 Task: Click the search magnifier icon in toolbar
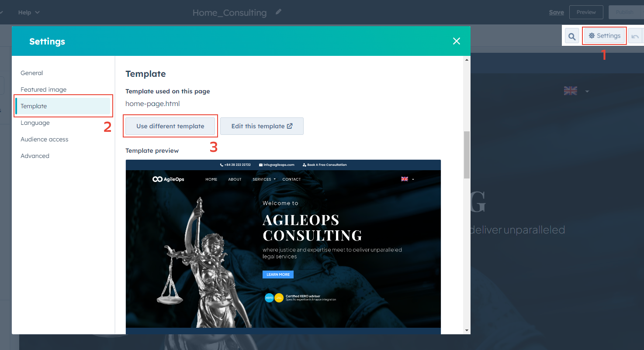click(x=572, y=36)
